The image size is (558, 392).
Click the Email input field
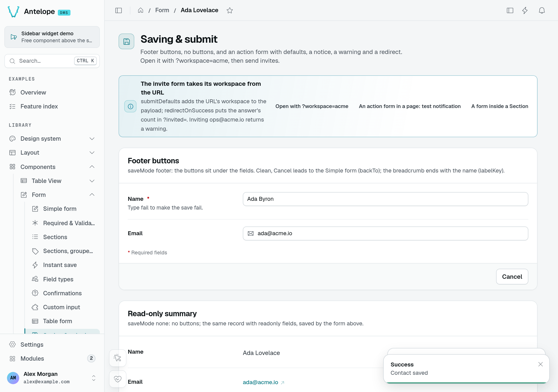(x=385, y=233)
